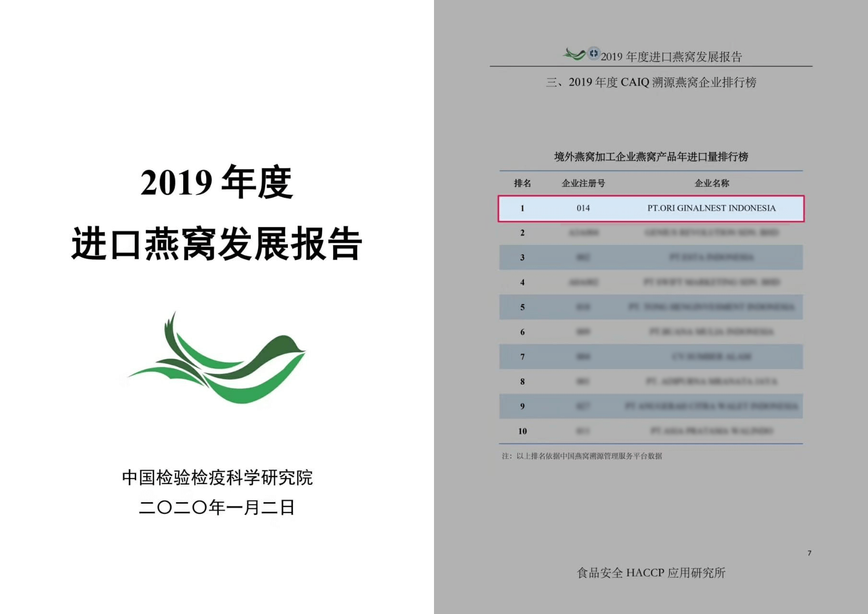This screenshot has height=614, width=868.
Task: Click the footnote "注：以上排名依据中国燕窝溯源管理服务平台数据"
Action: pyautogui.click(x=582, y=456)
